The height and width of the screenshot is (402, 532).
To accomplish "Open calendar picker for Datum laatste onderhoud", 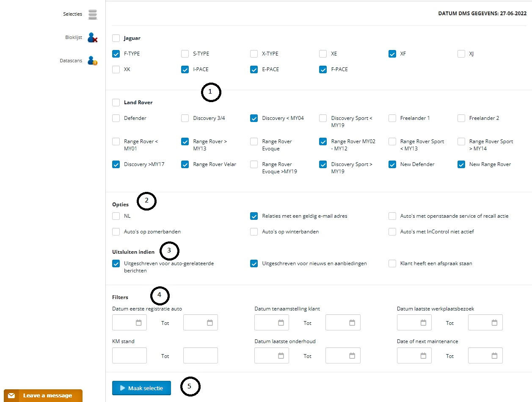I will coord(281,355).
